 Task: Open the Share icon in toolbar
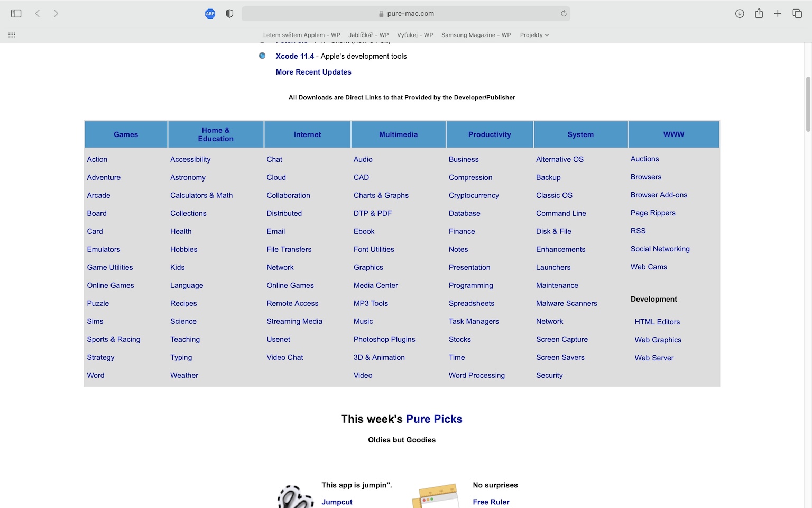point(759,14)
